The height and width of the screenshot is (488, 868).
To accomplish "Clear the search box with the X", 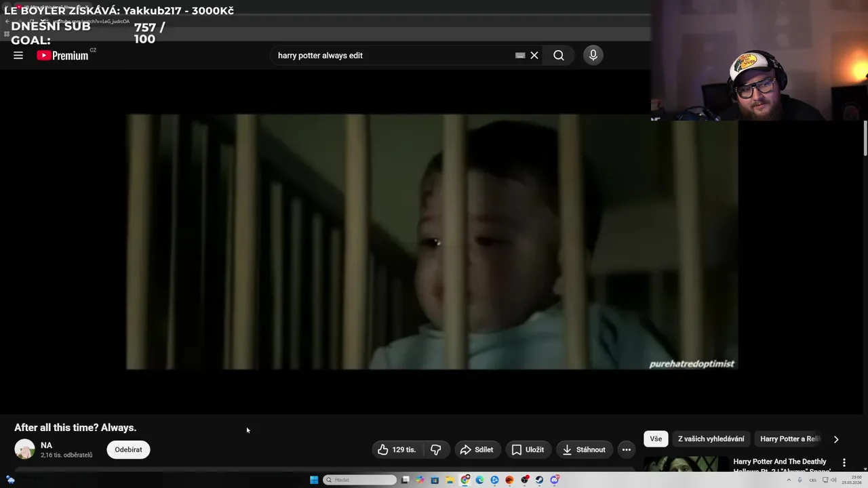I will tap(534, 56).
